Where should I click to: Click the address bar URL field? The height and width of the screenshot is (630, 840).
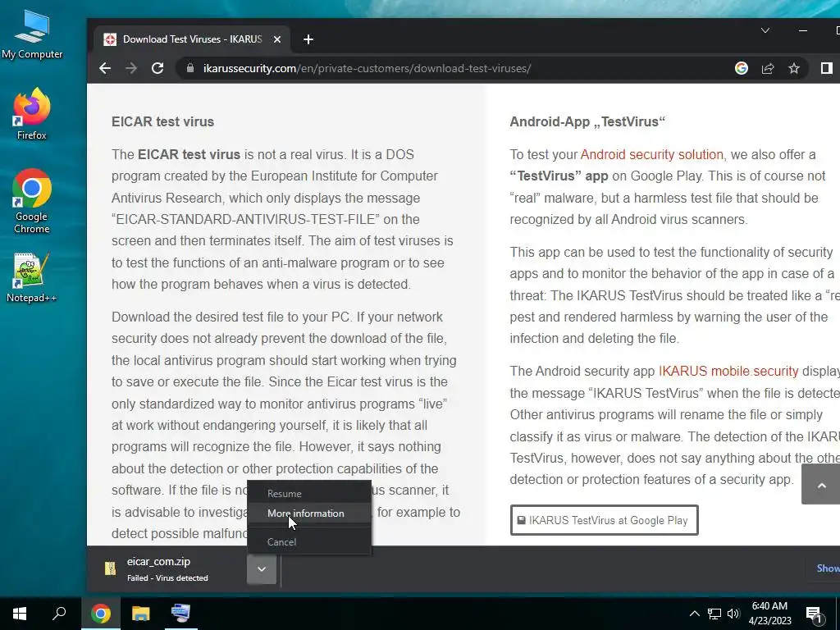point(367,68)
